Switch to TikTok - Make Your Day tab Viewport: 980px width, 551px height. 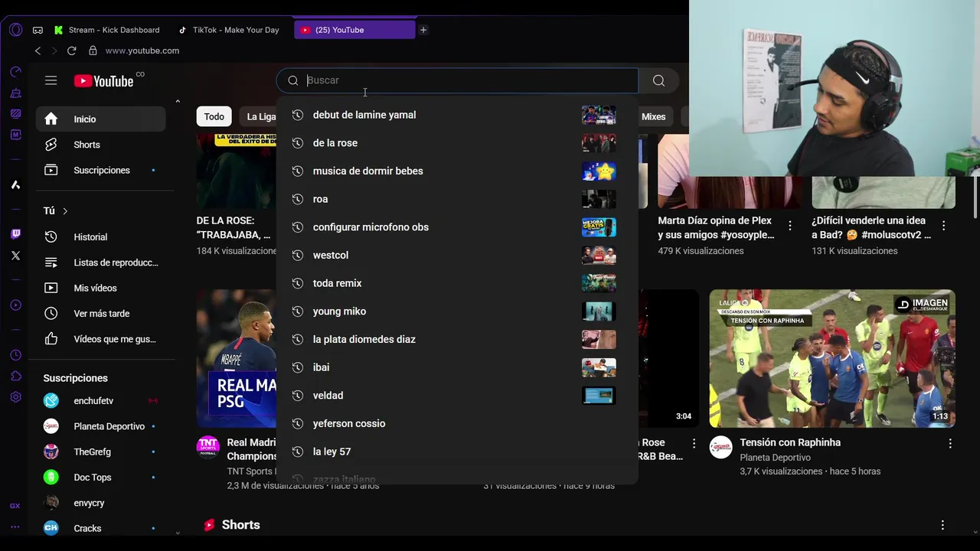229,30
